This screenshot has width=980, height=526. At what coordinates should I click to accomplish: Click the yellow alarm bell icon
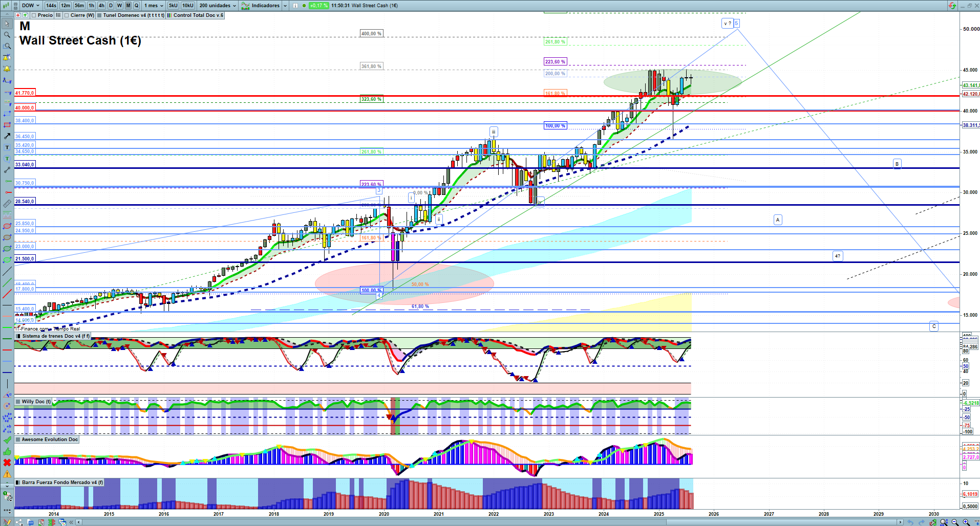coord(7,69)
